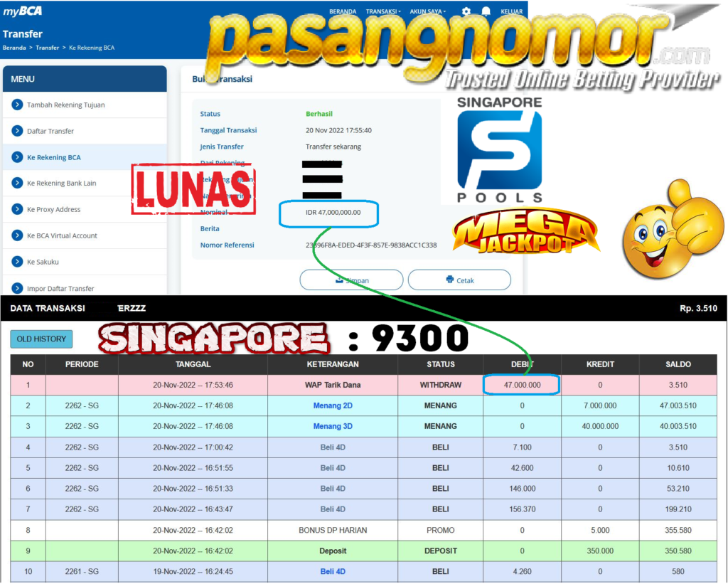Click Keluar to log out
The image size is (728, 584).
pyautogui.click(x=512, y=11)
